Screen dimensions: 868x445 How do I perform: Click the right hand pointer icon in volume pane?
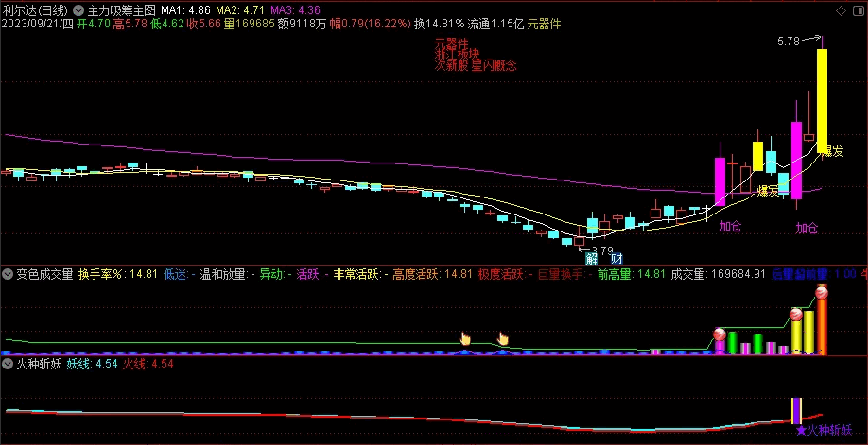(x=503, y=338)
